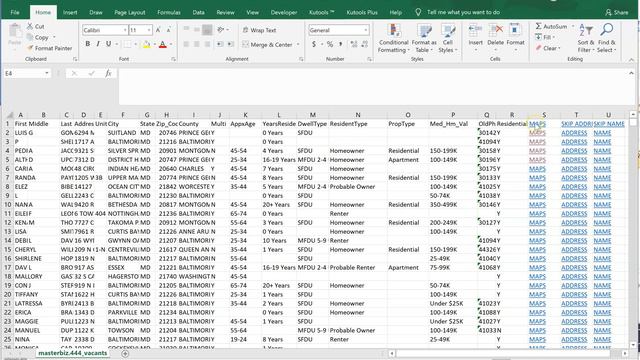The height and width of the screenshot is (360, 640).
Task: Click the 350-499K value cell
Action: [x=453, y=204]
